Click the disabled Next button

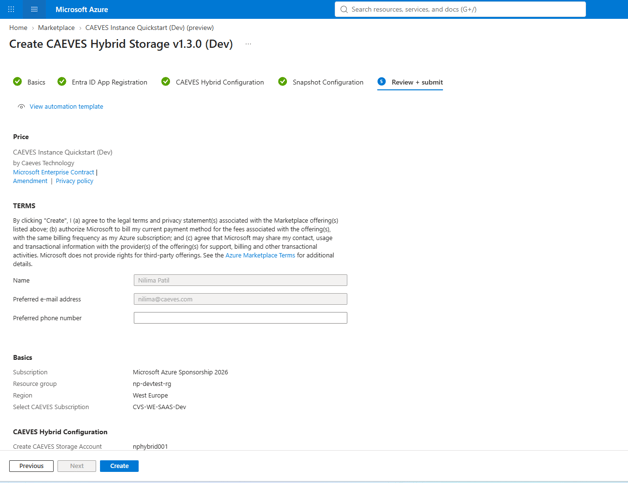(x=76, y=466)
